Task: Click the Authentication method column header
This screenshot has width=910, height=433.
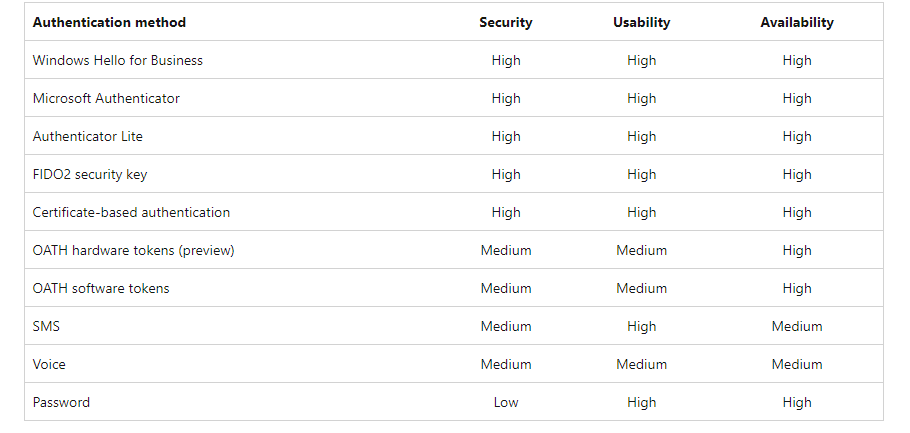Action: coord(109,22)
